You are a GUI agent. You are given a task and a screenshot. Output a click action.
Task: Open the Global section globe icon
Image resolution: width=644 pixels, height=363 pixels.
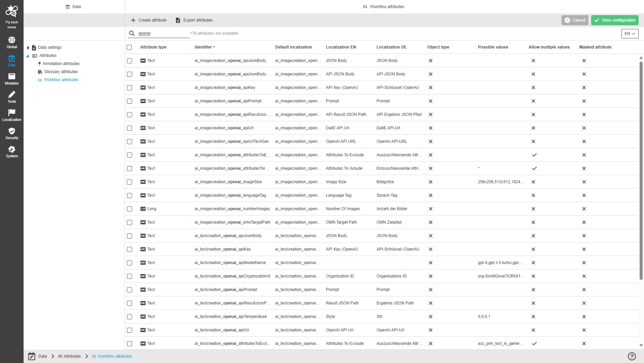[12, 40]
